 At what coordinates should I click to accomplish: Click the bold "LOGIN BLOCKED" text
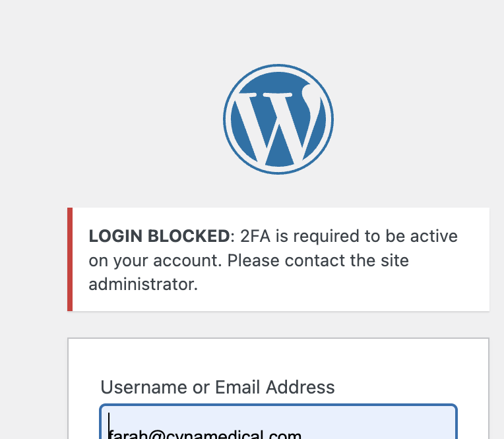[158, 236]
